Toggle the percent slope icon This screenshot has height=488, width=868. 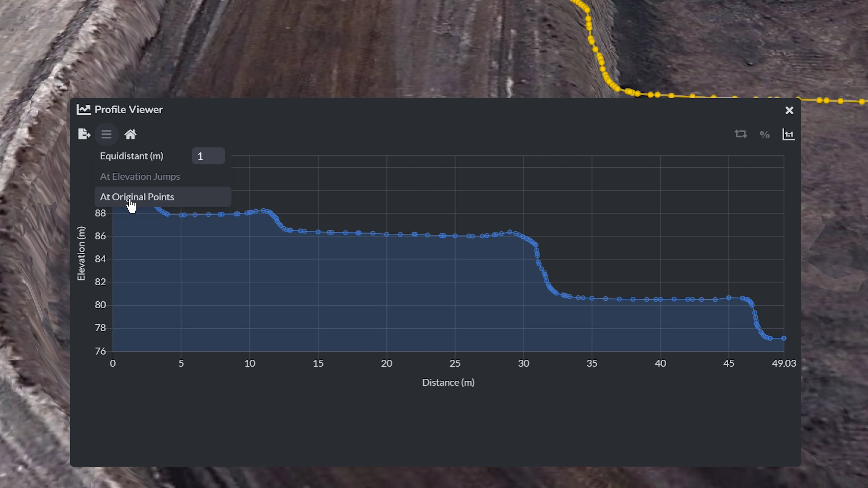[764, 135]
